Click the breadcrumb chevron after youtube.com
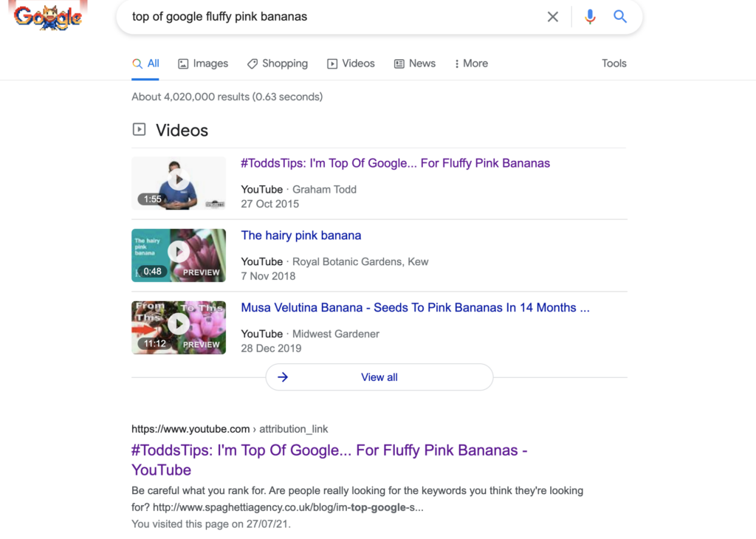Viewport: 756px width, 539px height. click(x=253, y=429)
